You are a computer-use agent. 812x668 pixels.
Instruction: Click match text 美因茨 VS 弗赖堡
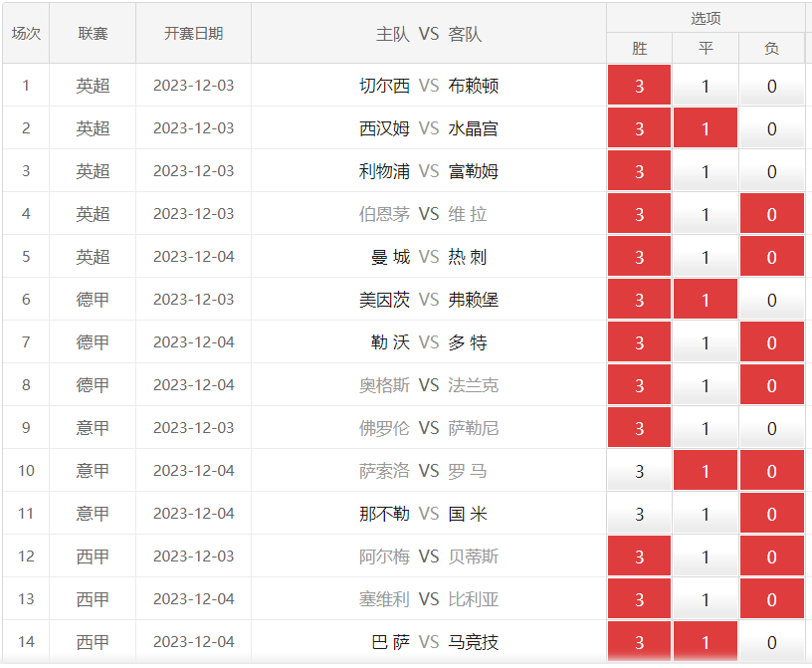tap(429, 300)
